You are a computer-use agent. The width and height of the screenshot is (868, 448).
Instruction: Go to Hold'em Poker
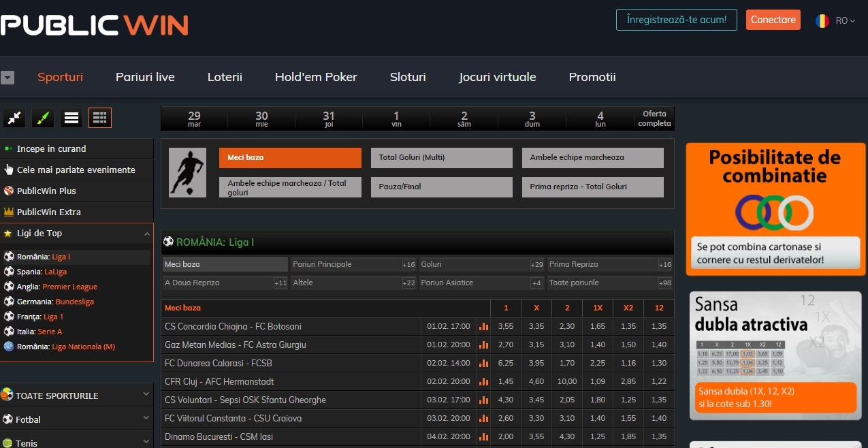point(316,77)
